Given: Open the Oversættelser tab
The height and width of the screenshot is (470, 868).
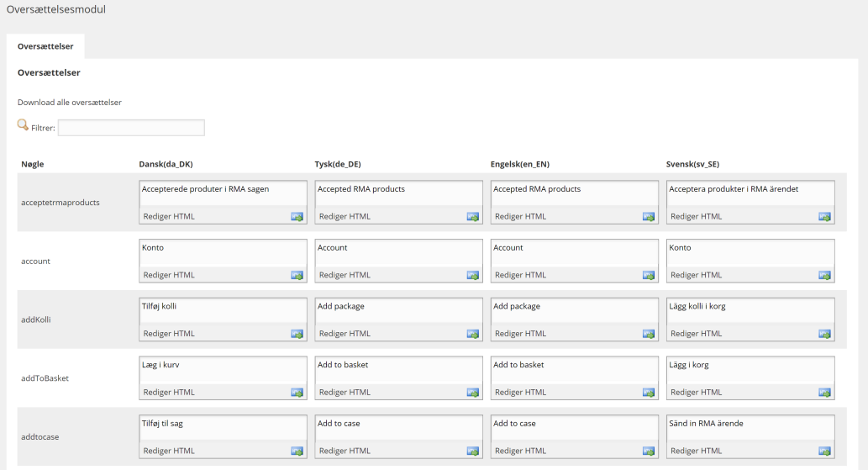Looking at the screenshot, I should point(45,46).
